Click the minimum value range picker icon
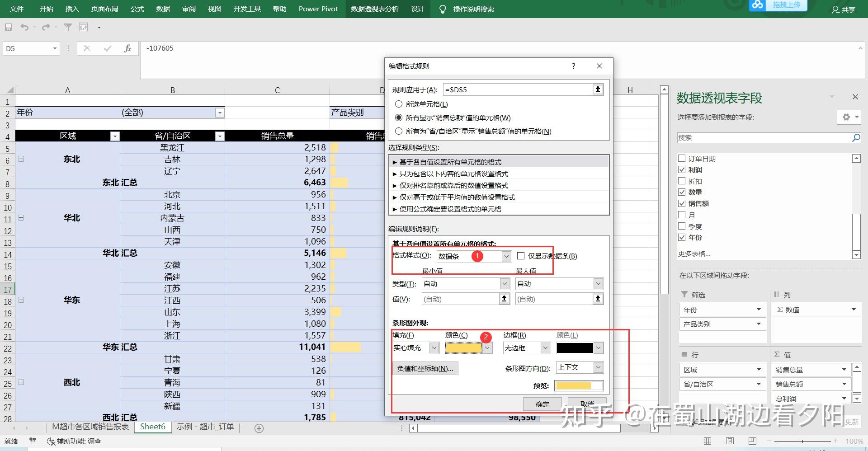Screen dimensions: 868x451 pyautogui.click(x=504, y=299)
